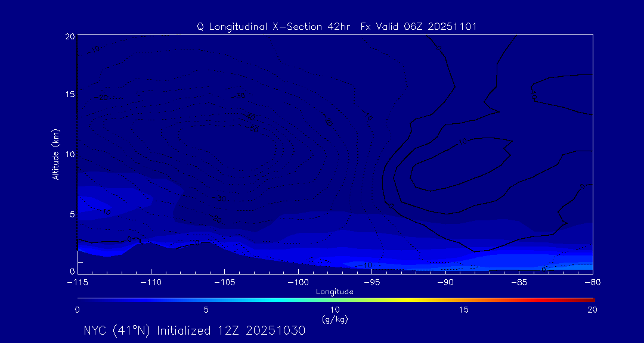Click the colorbar's 10 value label
Image resolution: width=644 pixels, height=343 pixels.
335,311
